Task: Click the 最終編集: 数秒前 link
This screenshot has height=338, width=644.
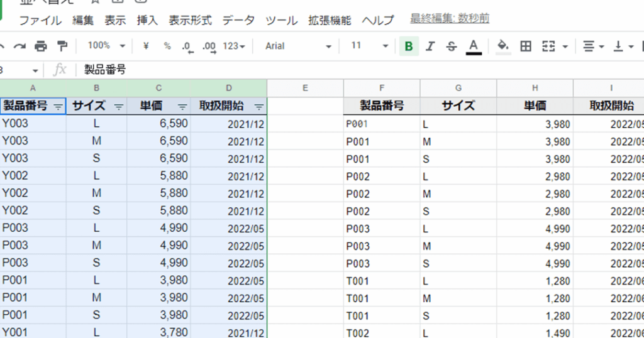Action: tap(450, 19)
